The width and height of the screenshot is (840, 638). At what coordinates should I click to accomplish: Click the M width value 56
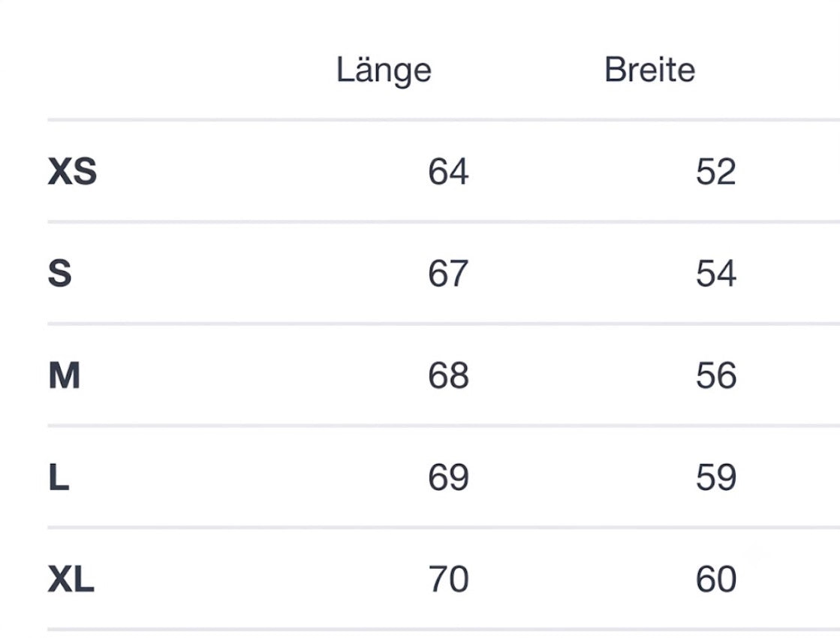click(x=715, y=375)
